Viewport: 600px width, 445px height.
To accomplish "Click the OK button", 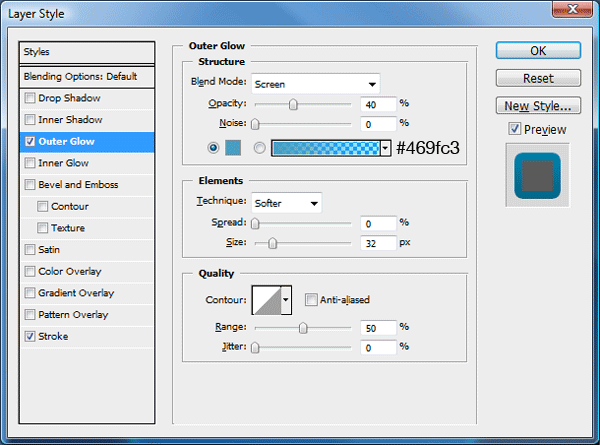I will (538, 51).
